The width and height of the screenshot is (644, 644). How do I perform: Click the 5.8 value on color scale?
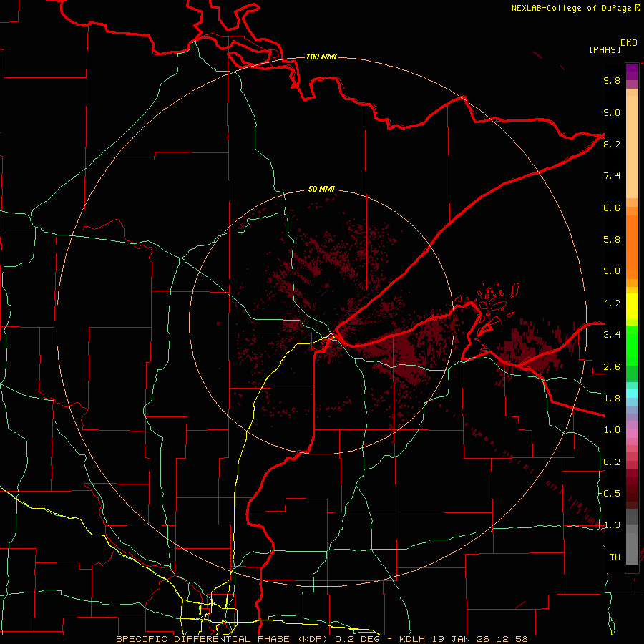coord(612,240)
